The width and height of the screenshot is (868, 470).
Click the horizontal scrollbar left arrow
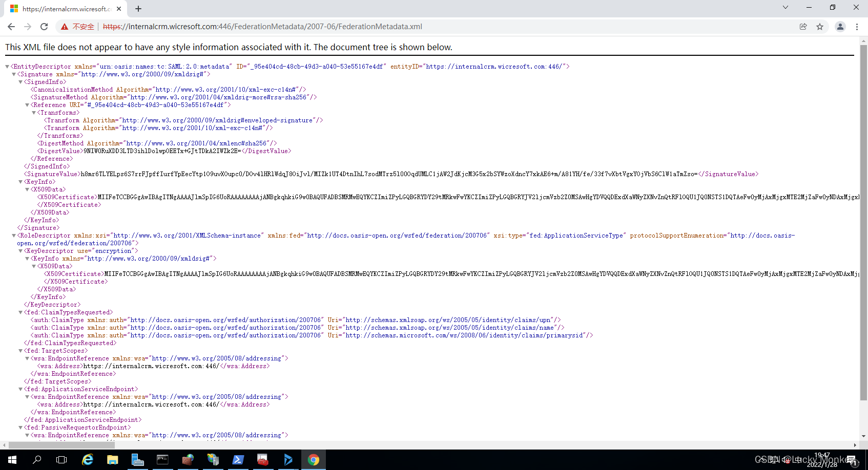(4, 445)
